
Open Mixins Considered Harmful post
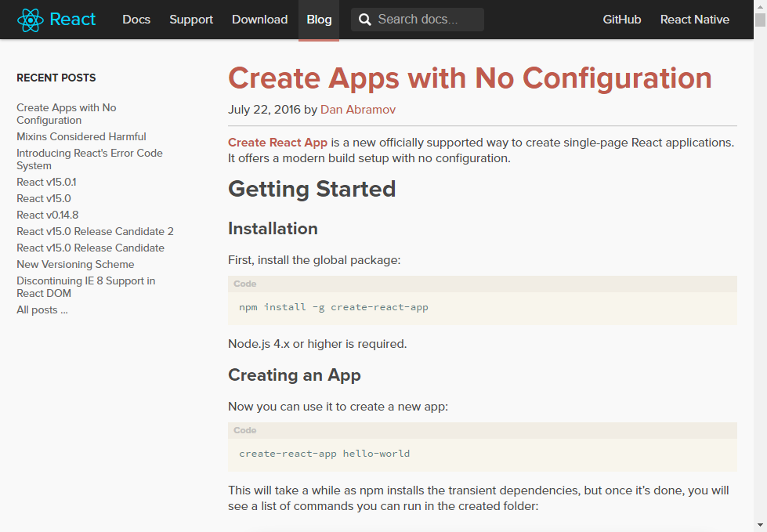(x=81, y=136)
